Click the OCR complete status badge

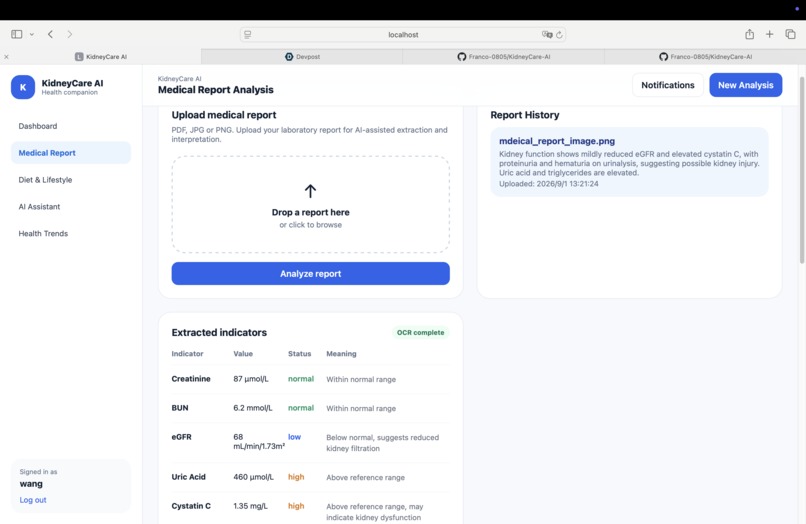(420, 332)
